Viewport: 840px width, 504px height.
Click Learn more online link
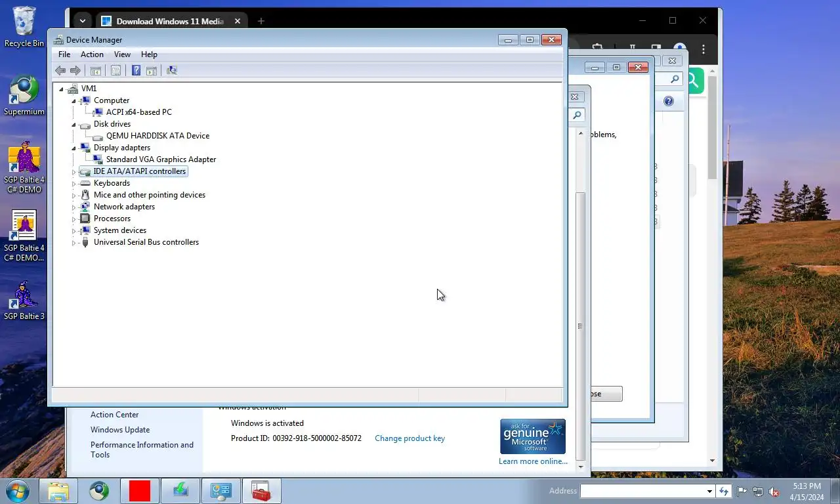tap(533, 461)
